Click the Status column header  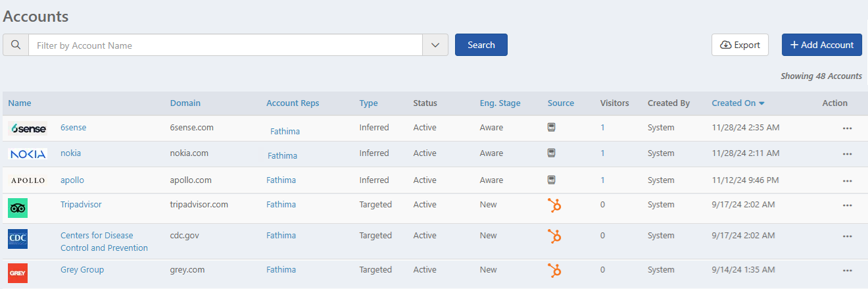pyautogui.click(x=425, y=103)
